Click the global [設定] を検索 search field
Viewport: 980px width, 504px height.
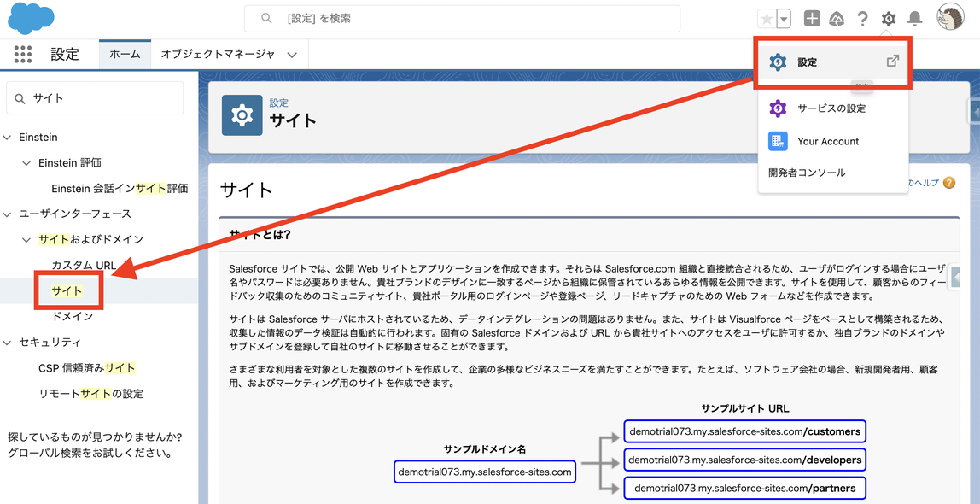[462, 19]
